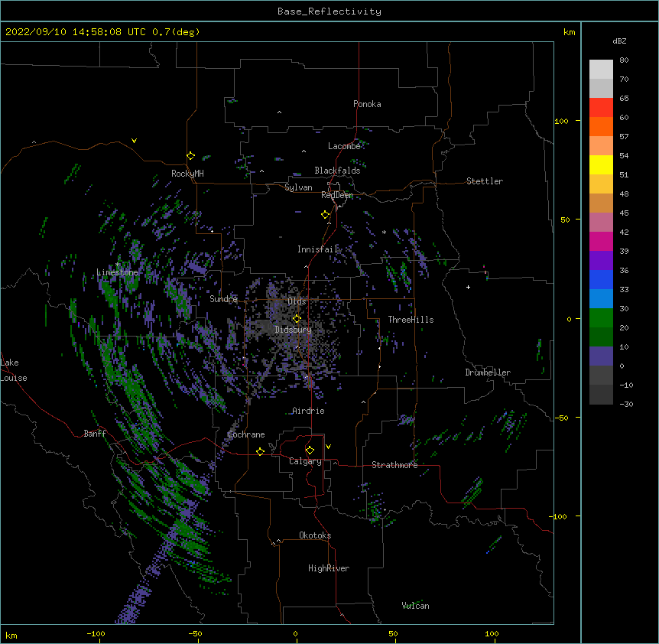The width and height of the screenshot is (659, 644).
Task: Click the Calgary city label
Action: tap(305, 461)
